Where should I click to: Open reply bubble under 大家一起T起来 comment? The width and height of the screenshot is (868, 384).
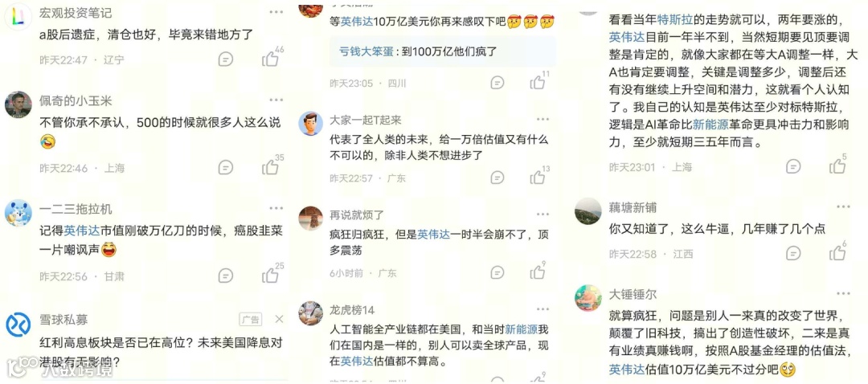497,177
